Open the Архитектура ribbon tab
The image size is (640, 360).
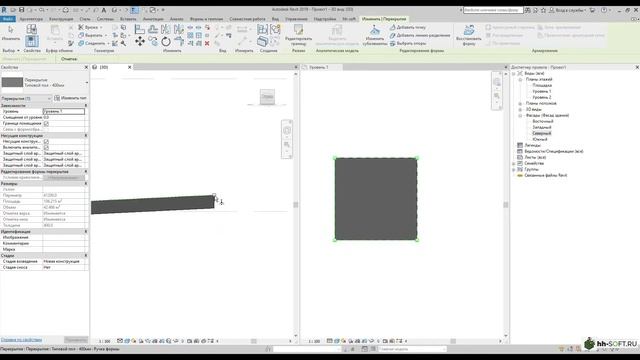[x=31, y=19]
